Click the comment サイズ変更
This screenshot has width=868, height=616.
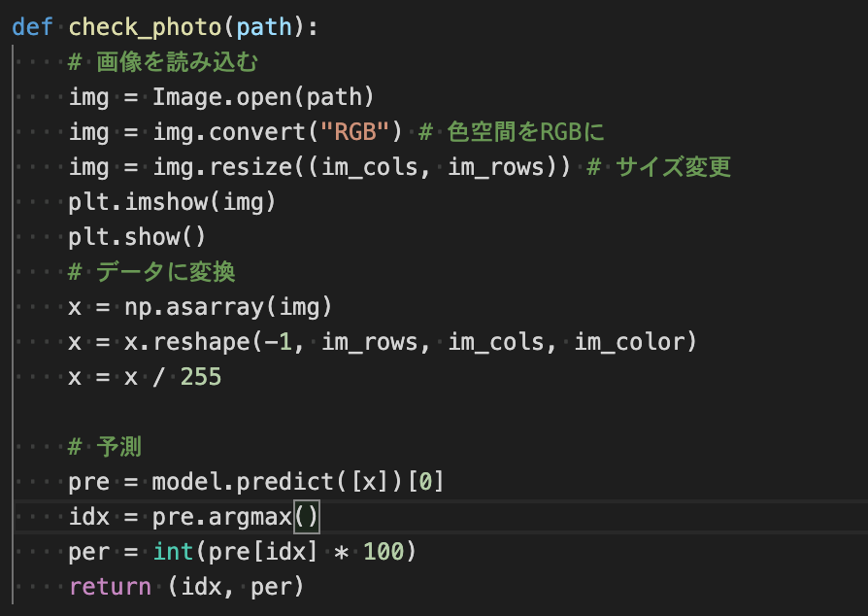[658, 167]
